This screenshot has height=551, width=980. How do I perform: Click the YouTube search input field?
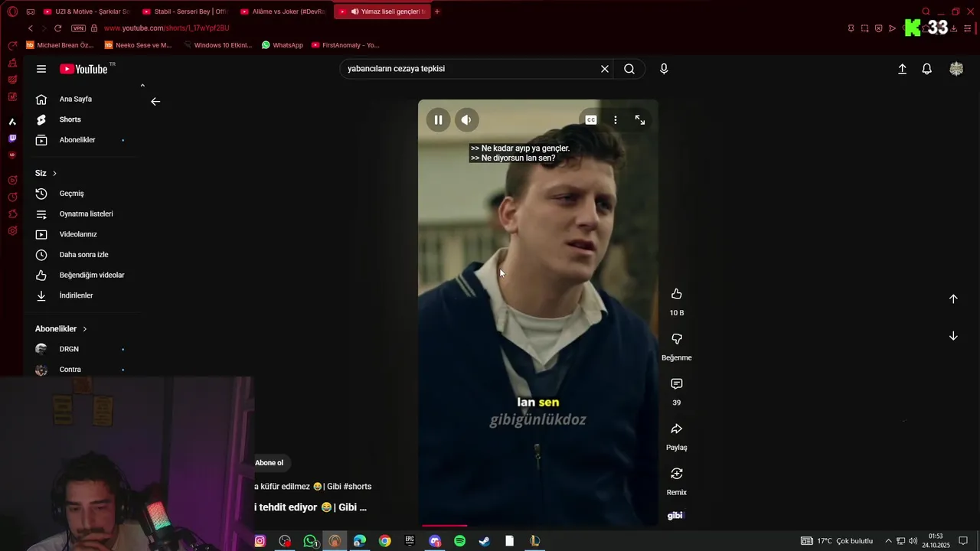pos(471,69)
